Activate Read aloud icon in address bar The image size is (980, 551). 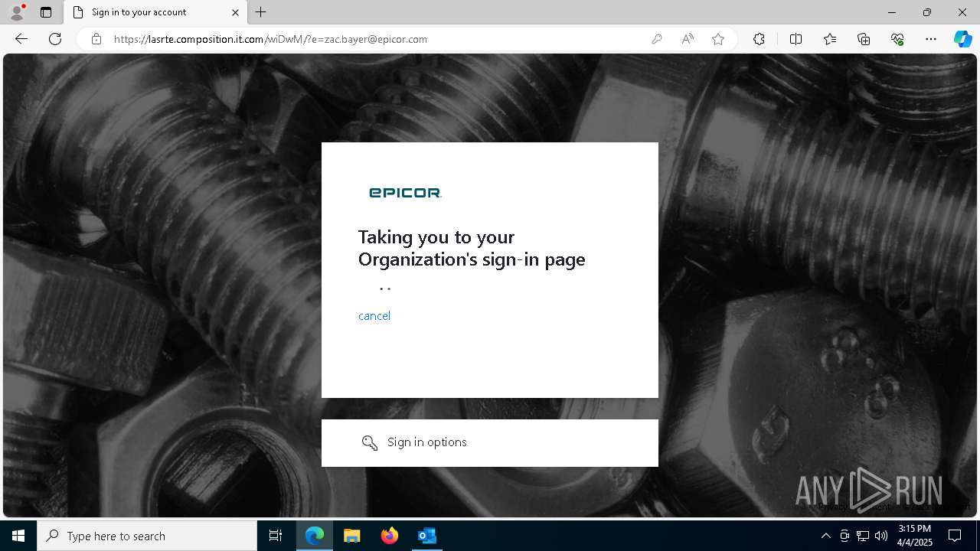(688, 39)
